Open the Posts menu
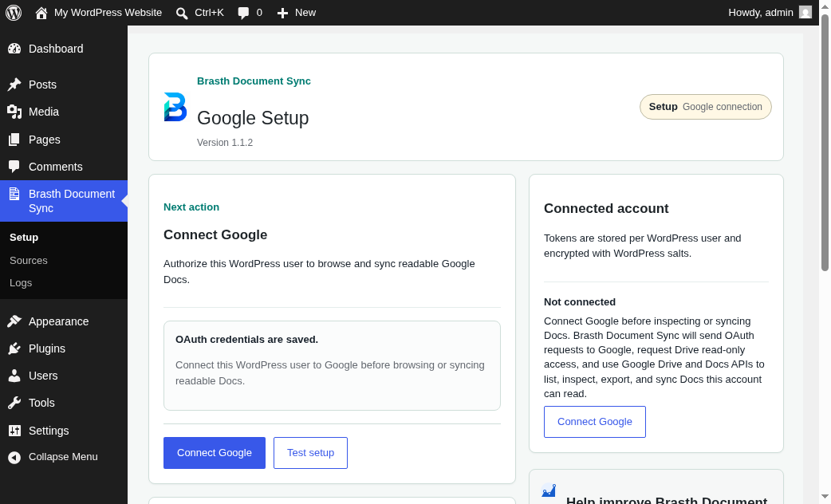Screen dimensions: 831x504 [64, 85]
